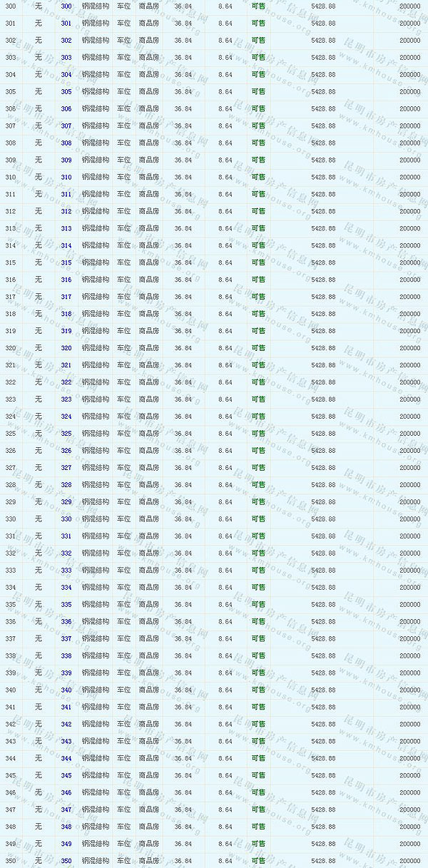Select the 5428.88 value in row 329
428x868 pixels.
pos(323,502)
